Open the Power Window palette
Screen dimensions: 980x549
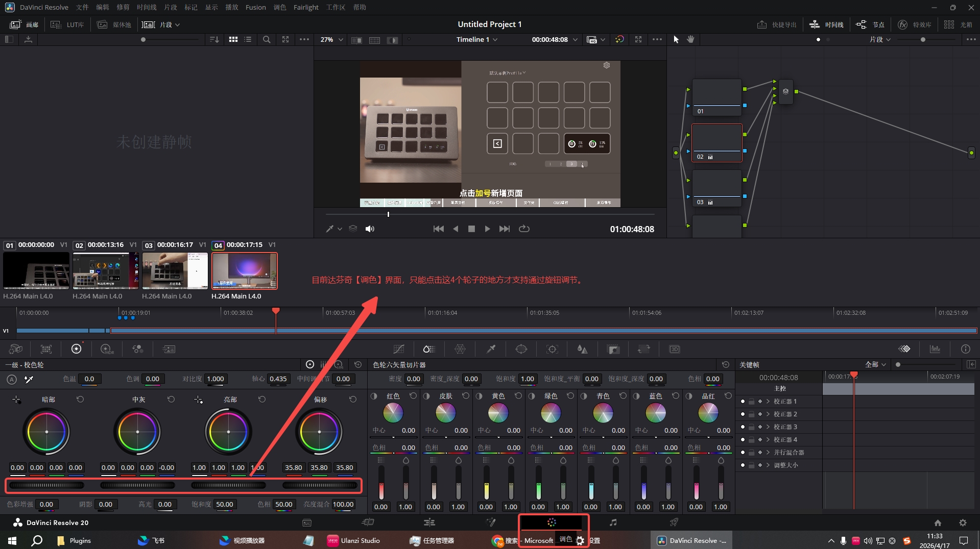click(x=521, y=349)
